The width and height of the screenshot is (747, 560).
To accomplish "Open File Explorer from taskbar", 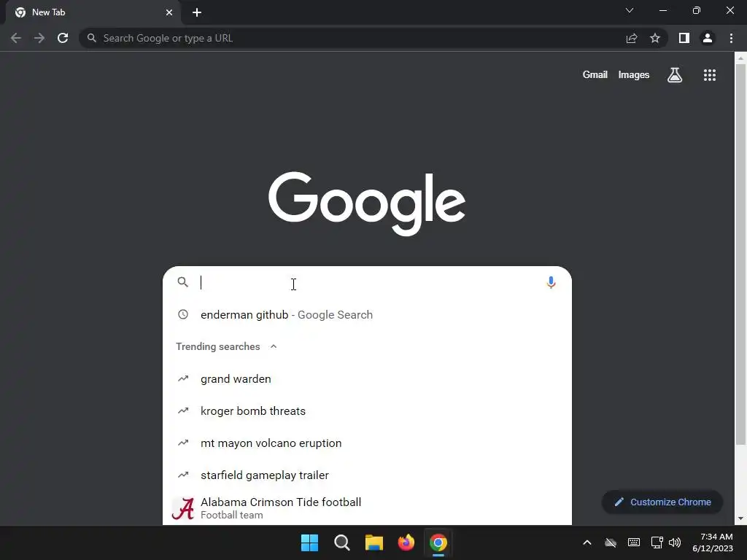I will [374, 542].
